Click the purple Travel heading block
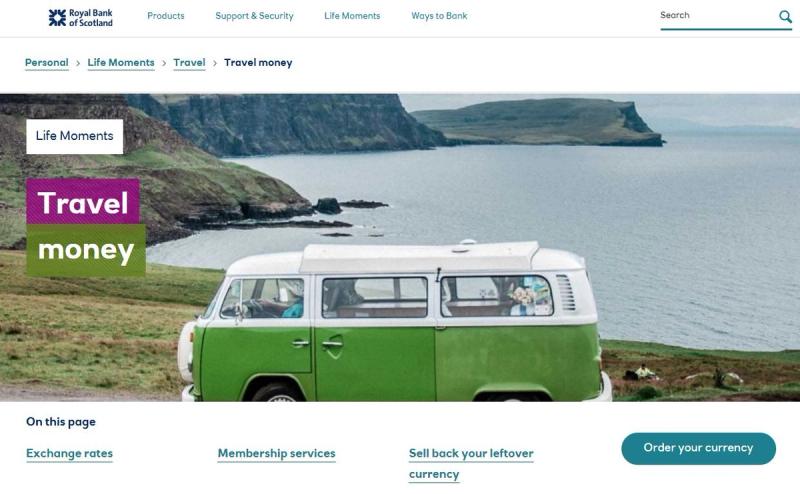 point(83,202)
